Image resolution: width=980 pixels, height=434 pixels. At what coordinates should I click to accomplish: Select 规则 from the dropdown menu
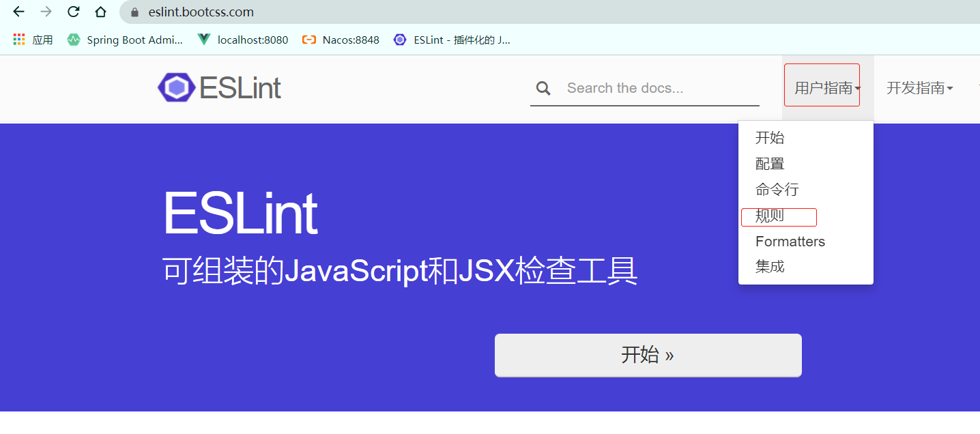(x=770, y=216)
